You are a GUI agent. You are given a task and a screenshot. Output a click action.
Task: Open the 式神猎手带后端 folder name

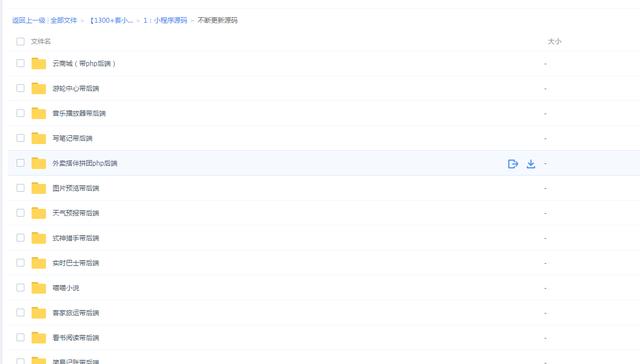tap(76, 238)
